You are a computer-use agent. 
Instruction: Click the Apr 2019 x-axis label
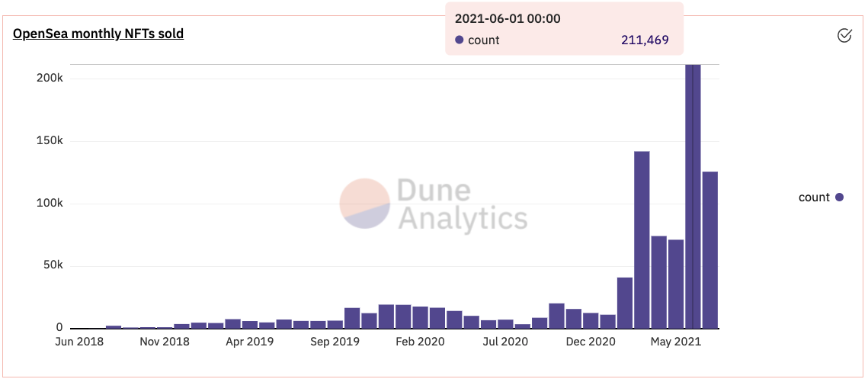point(250,342)
